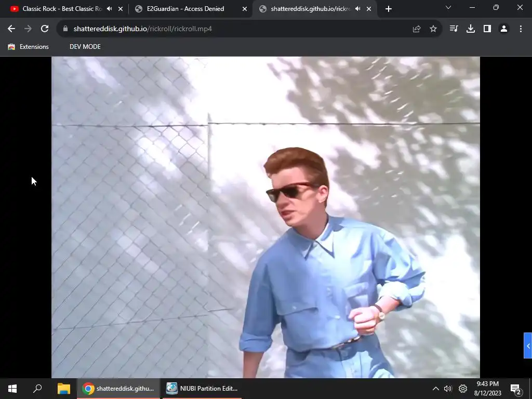Click the forward navigation arrow
The width and height of the screenshot is (532, 399).
pyautogui.click(x=28, y=29)
